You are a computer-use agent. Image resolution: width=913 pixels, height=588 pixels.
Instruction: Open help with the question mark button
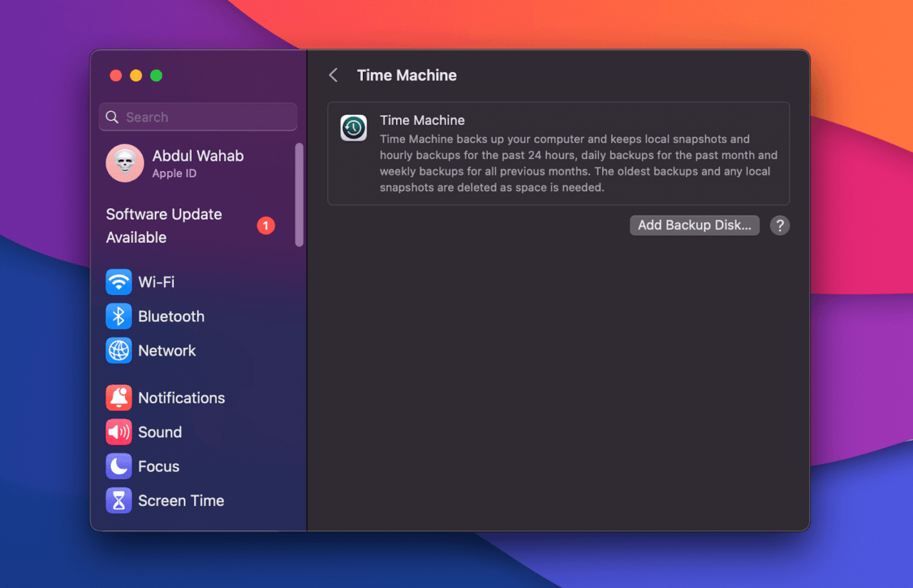(x=780, y=225)
